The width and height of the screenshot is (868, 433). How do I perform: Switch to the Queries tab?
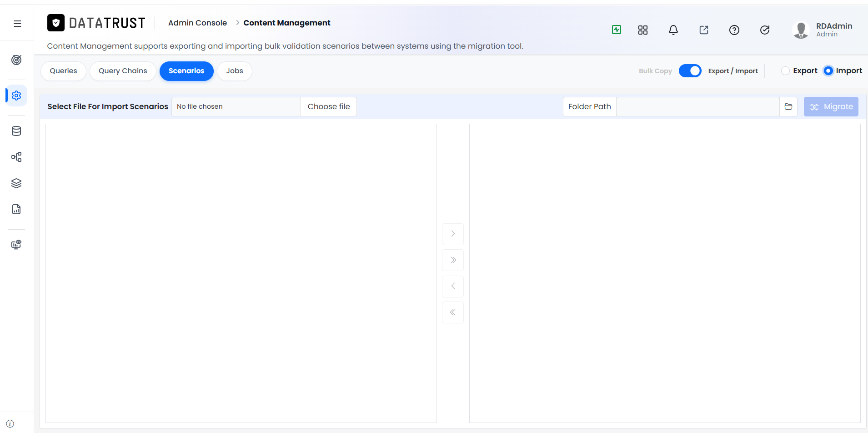(x=64, y=71)
